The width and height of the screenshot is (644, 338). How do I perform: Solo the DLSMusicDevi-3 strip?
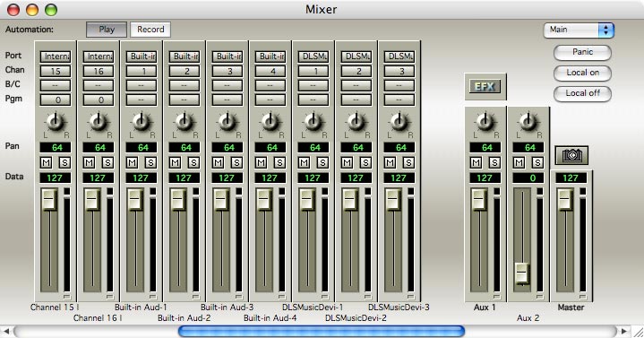(x=408, y=162)
